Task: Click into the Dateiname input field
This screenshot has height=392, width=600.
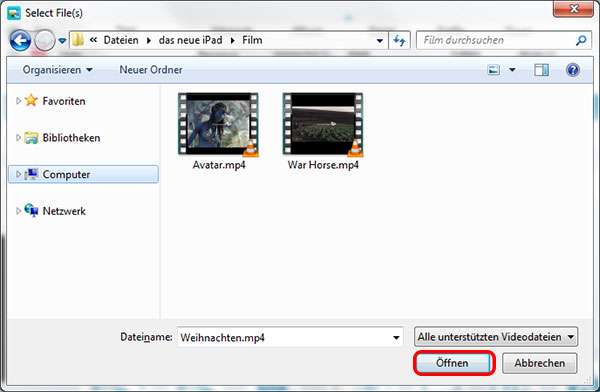Action: click(284, 338)
